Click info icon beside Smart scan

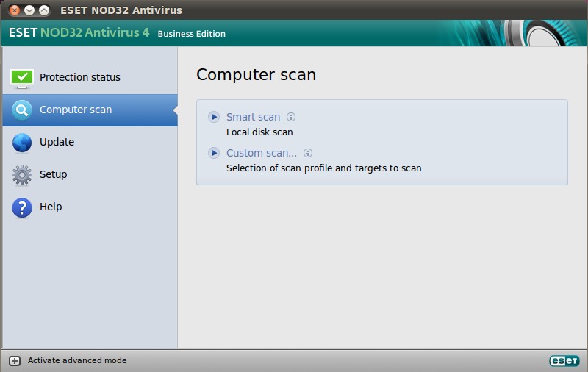coord(291,117)
